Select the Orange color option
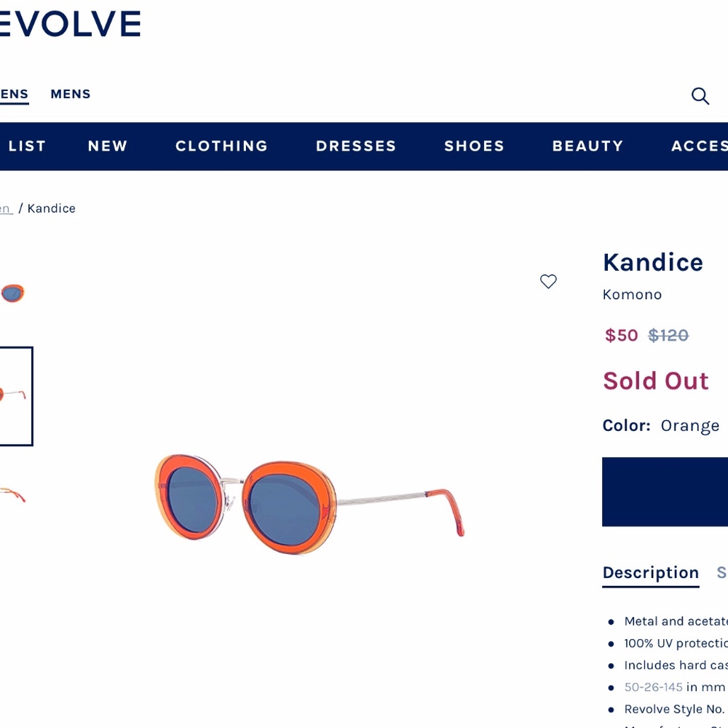Image resolution: width=728 pixels, height=728 pixels. (689, 425)
